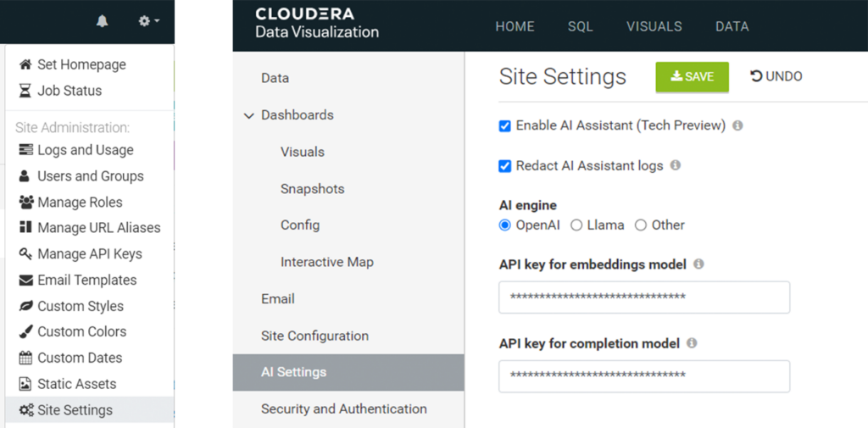Click the Manage API Keys key icon
This screenshot has height=428, width=868.
point(25,253)
